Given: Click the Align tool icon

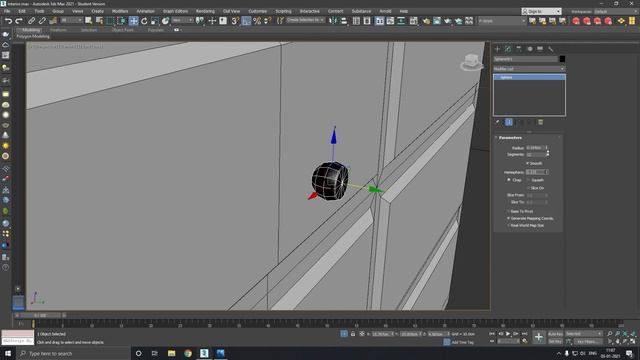Looking at the screenshot, I should pos(344,20).
